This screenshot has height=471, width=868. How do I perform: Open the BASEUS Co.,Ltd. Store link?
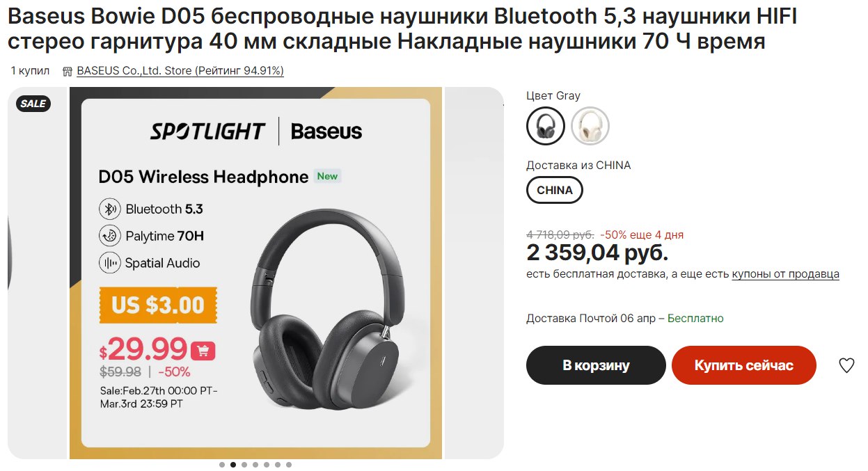coord(180,71)
